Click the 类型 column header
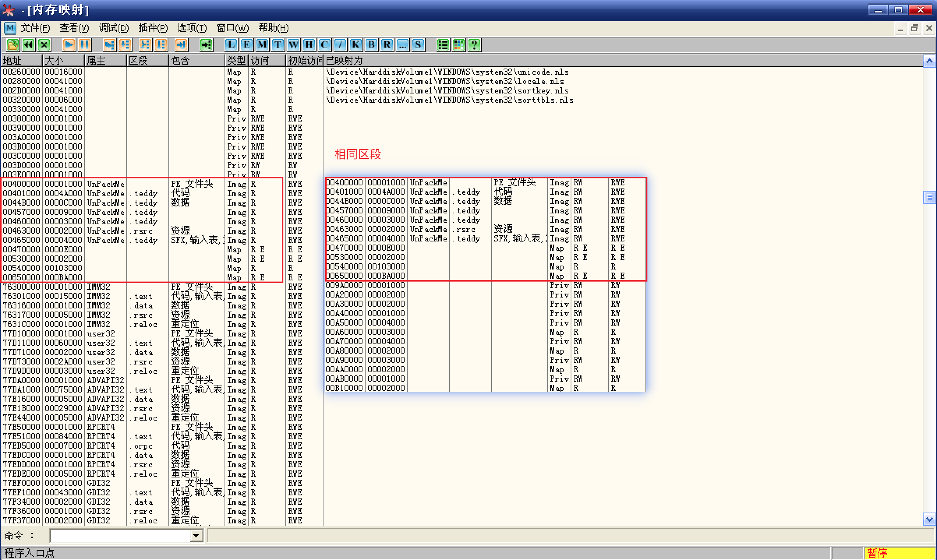The image size is (937, 560). (x=236, y=61)
